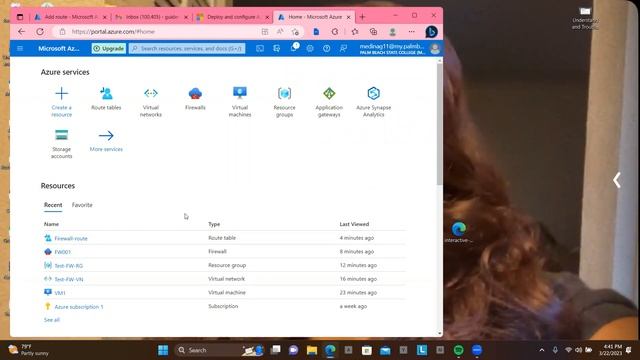This screenshot has height=360, width=640.
Task: Open Test-FW-RG resource group link
Action: tap(69, 266)
